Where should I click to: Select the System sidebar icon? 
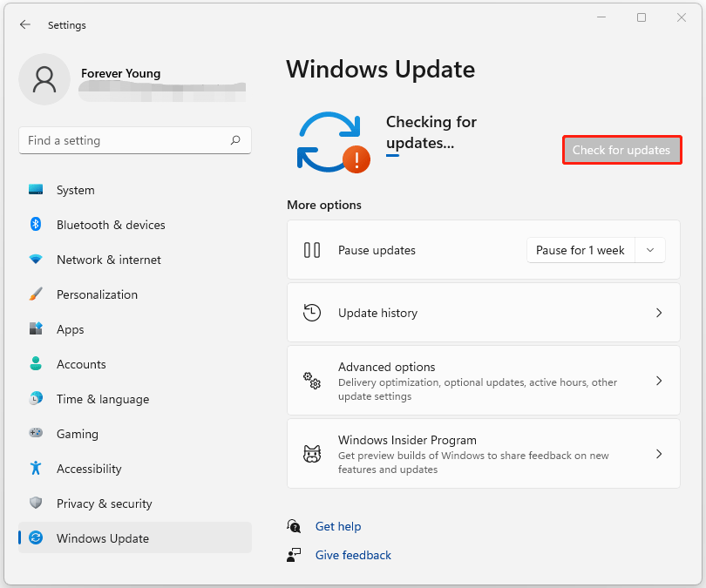point(35,190)
